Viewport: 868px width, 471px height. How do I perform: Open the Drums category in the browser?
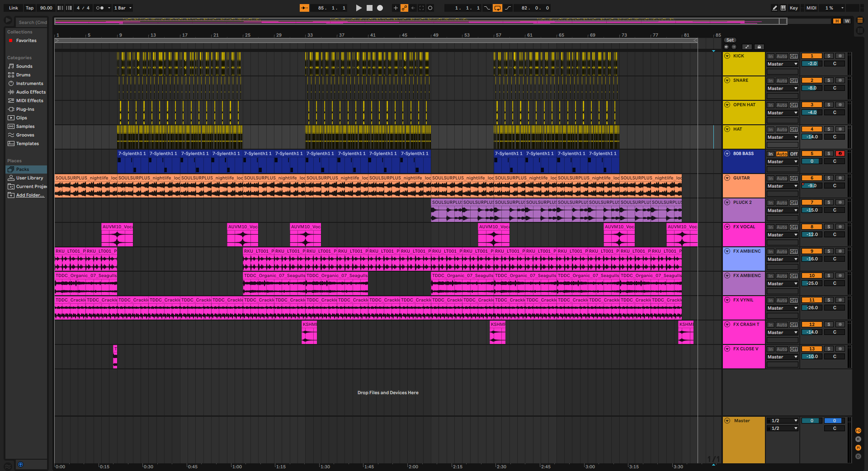[23, 75]
